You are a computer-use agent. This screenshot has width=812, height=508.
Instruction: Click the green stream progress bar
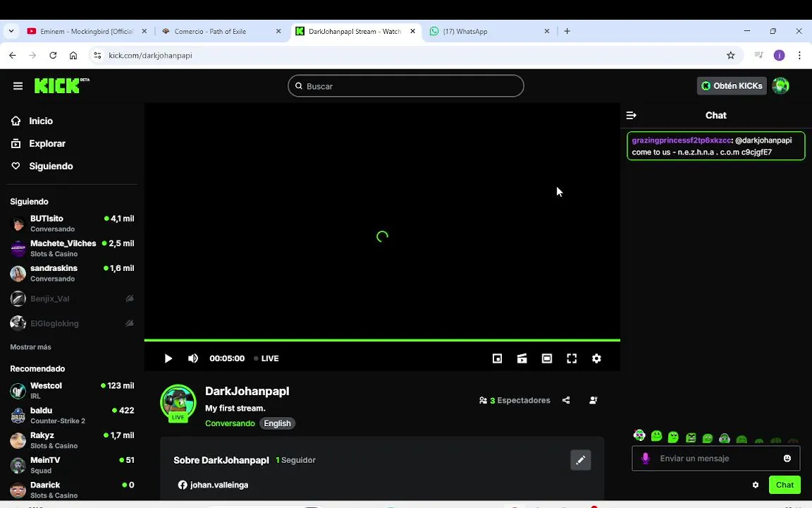pyautogui.click(x=382, y=340)
